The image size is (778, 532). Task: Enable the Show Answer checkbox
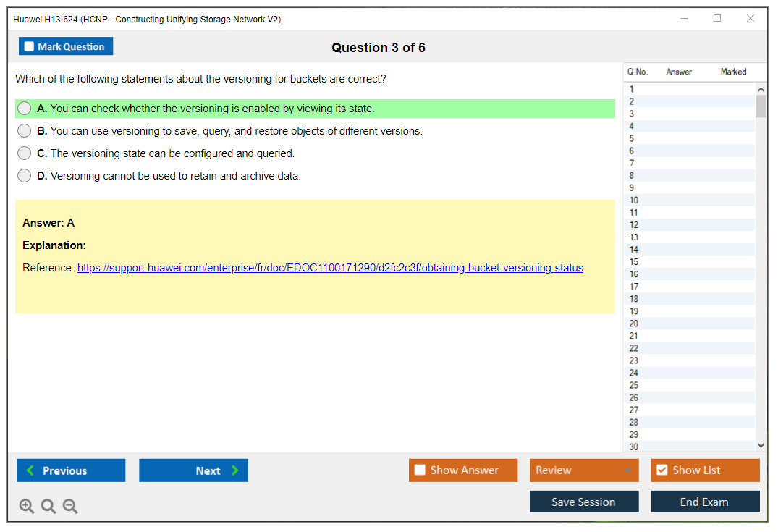[x=420, y=470]
